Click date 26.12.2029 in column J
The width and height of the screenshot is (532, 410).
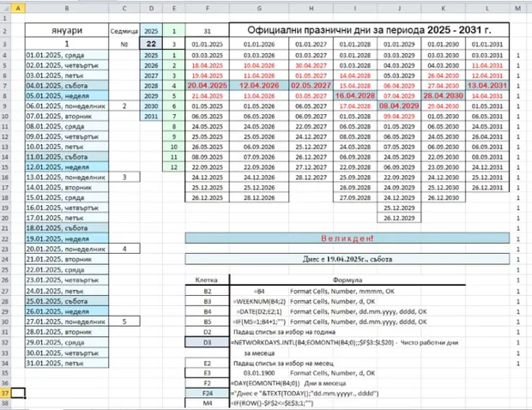point(399,218)
